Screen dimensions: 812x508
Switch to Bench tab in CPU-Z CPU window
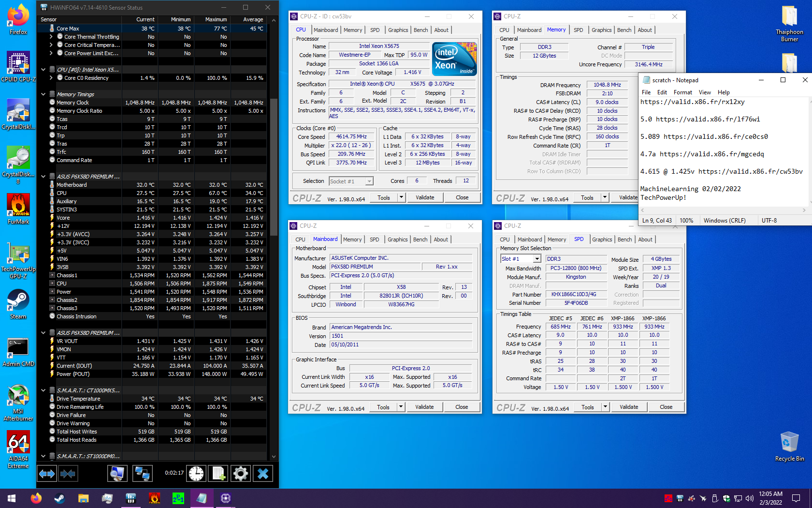pyautogui.click(x=420, y=30)
